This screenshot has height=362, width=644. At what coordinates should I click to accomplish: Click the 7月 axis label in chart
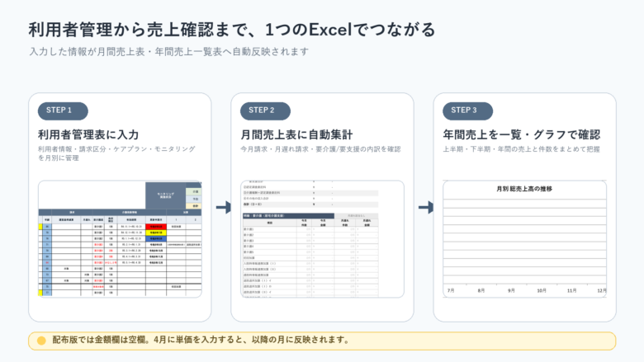coord(451,290)
